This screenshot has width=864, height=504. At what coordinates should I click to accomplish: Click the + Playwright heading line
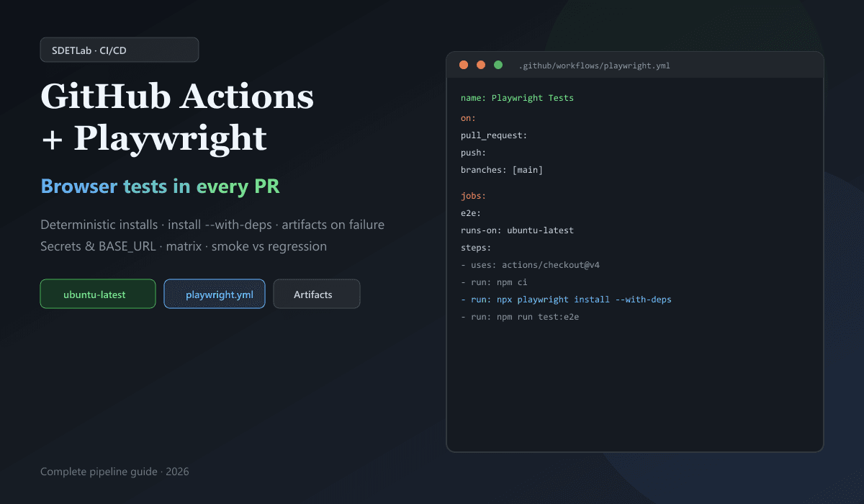(154, 138)
